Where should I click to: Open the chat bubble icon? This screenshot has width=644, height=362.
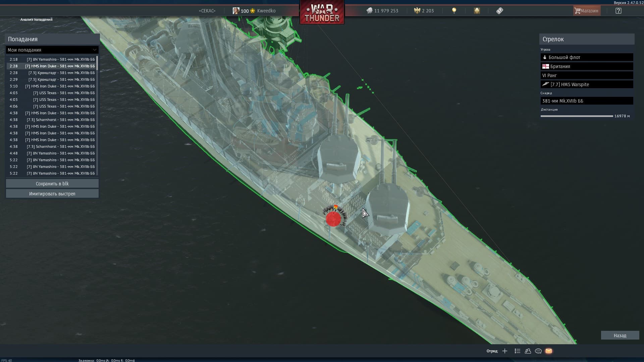click(538, 351)
